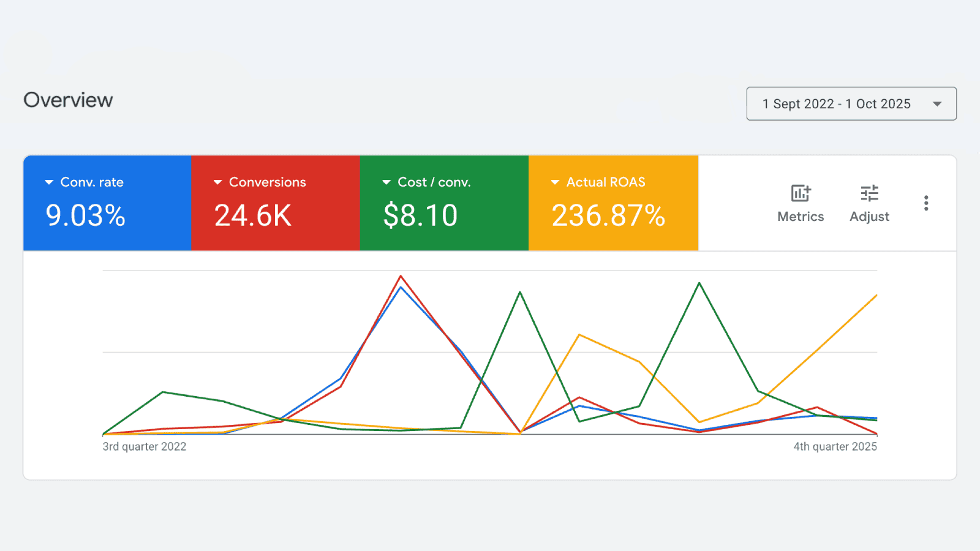This screenshot has height=551, width=980.
Task: Click the Adjust text label
Action: [869, 217]
